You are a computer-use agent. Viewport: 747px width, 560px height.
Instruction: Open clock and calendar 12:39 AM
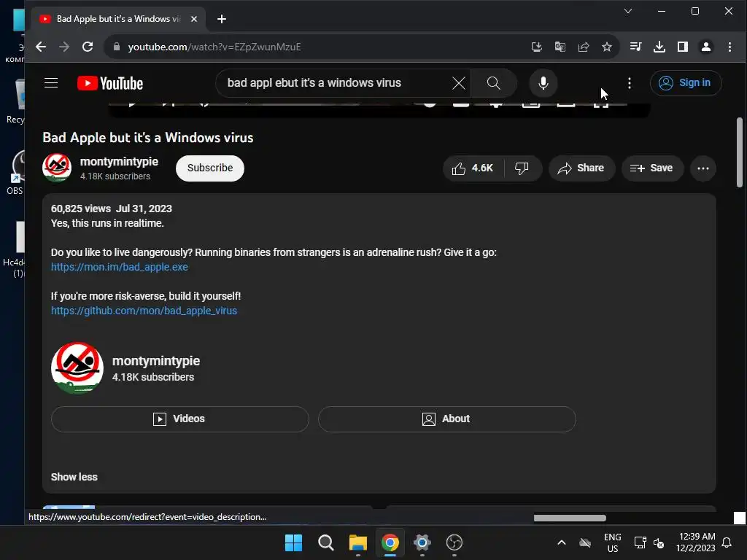point(695,542)
